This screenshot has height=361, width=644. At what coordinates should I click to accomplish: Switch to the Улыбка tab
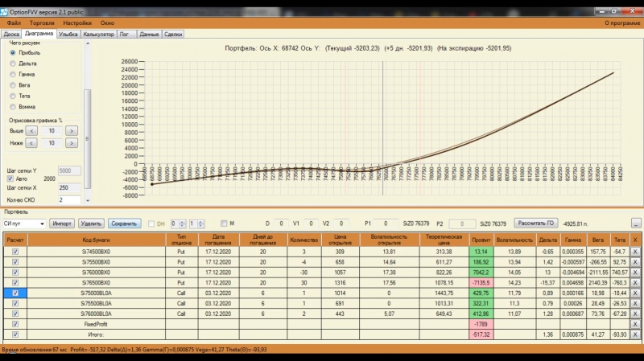[x=68, y=35]
